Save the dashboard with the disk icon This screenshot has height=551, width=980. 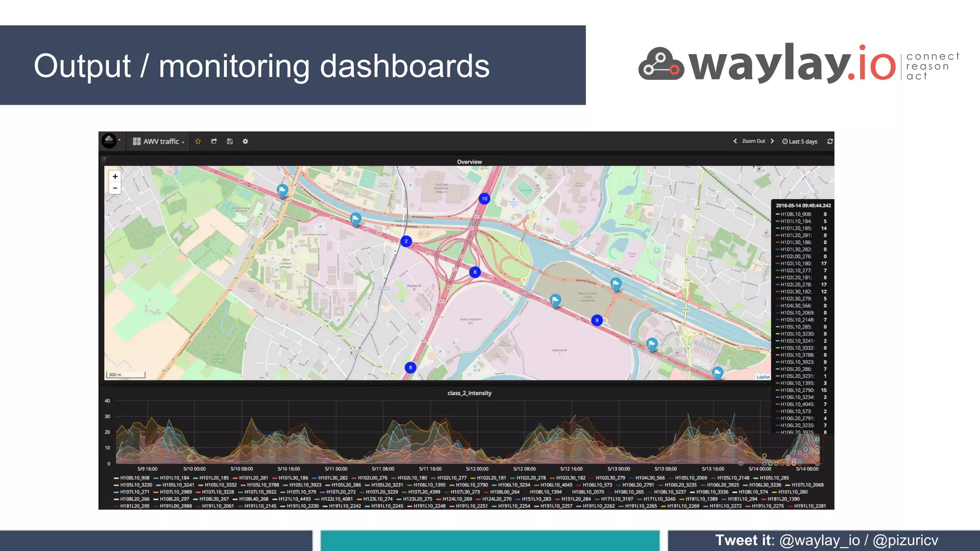(x=230, y=141)
